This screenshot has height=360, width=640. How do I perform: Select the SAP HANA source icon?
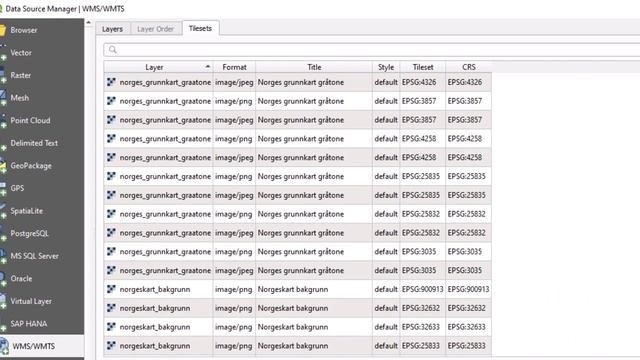(3, 324)
